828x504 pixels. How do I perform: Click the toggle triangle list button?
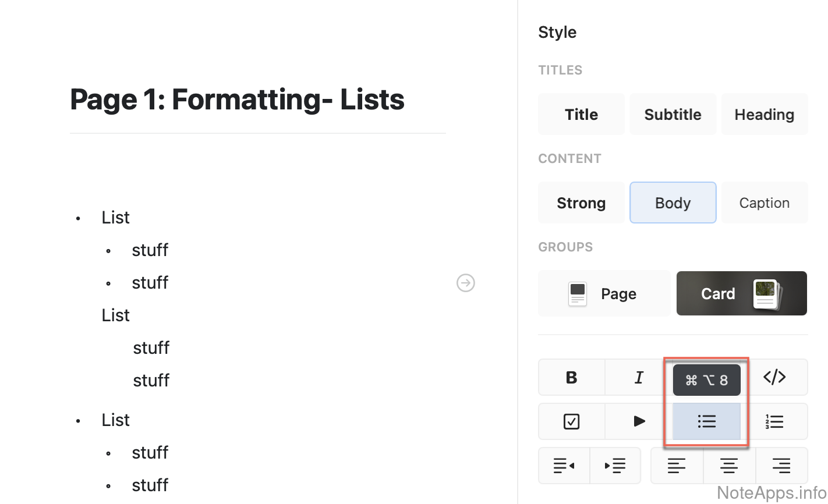point(639,421)
